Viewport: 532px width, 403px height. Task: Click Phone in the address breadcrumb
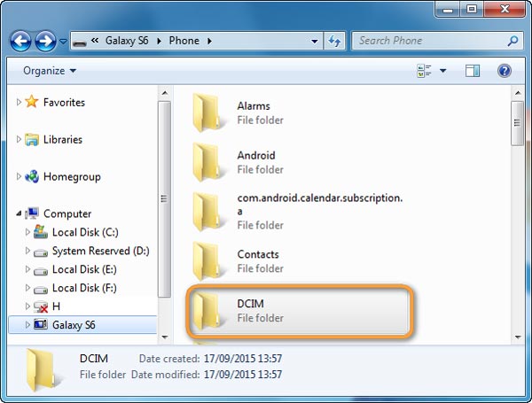pos(183,41)
